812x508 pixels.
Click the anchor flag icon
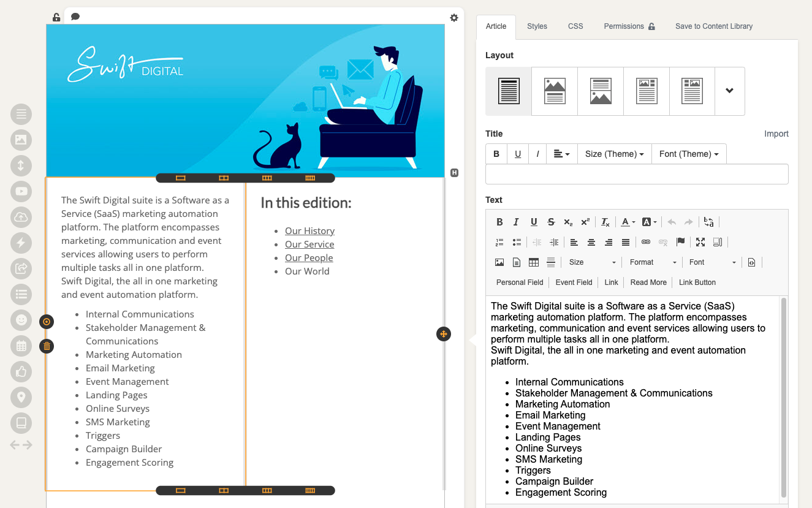coord(680,242)
